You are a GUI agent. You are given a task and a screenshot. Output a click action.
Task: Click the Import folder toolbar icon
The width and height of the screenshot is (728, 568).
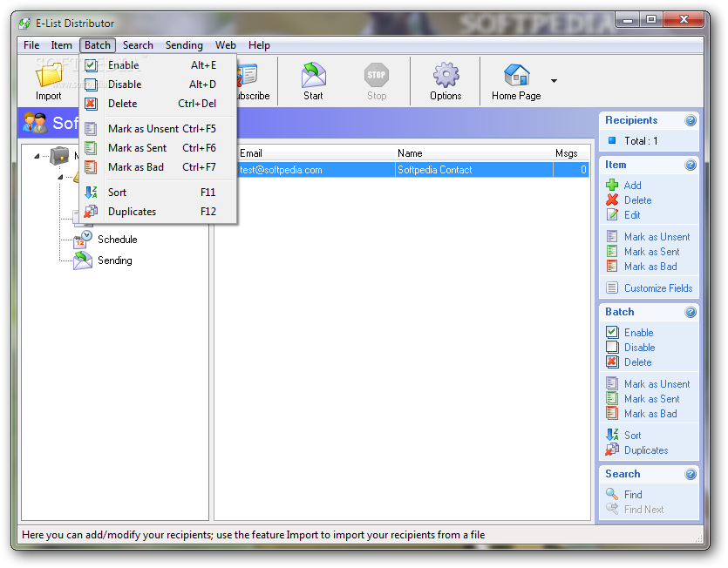[49, 75]
